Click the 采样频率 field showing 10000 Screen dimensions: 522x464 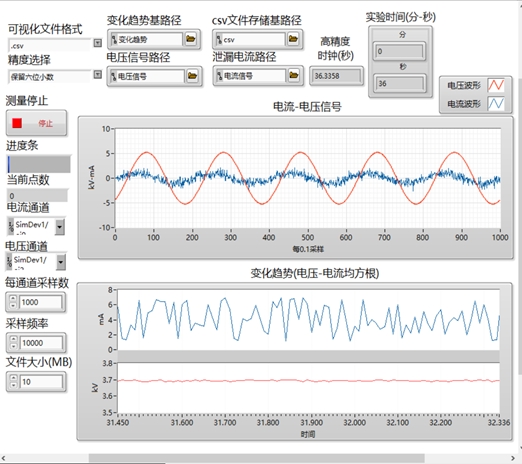click(41, 343)
